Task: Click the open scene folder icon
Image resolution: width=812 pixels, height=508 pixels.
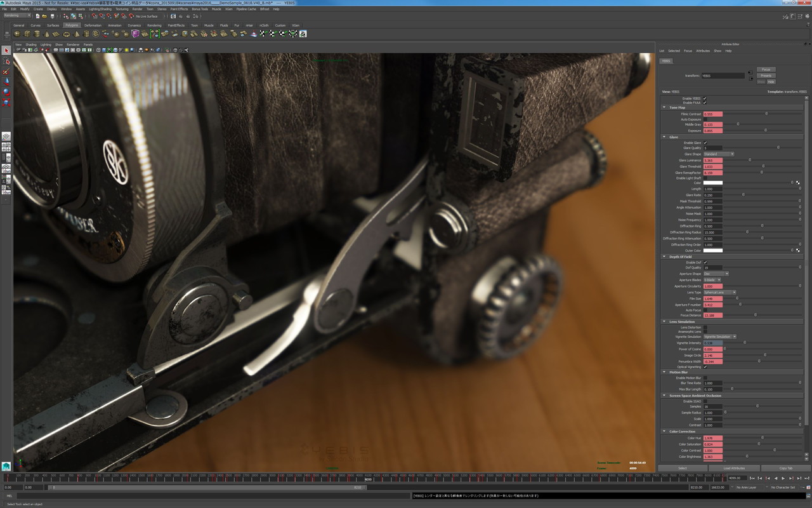Action: click(x=44, y=16)
